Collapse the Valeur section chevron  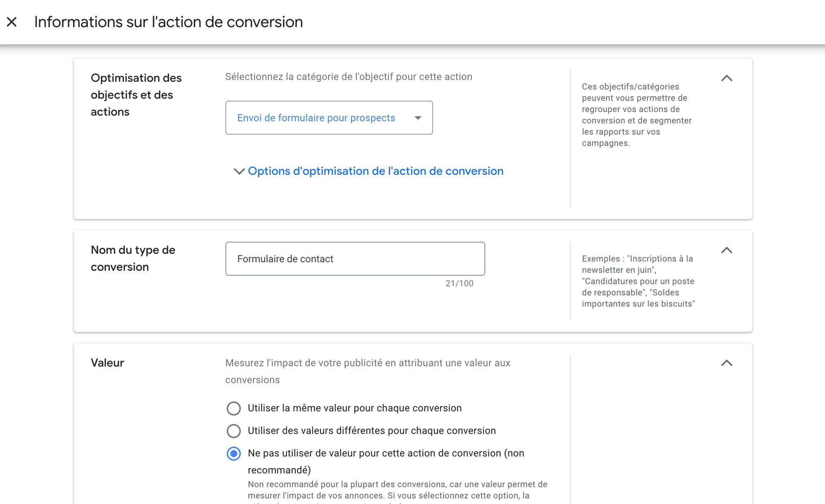[x=726, y=363]
